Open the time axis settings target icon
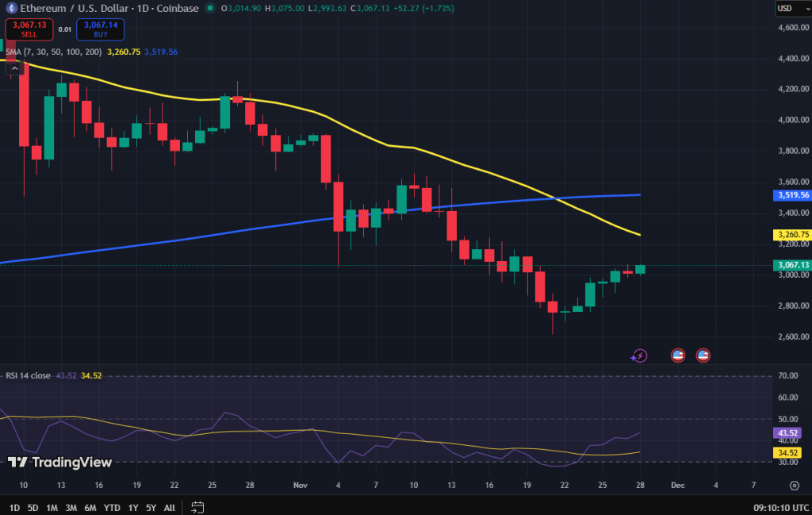 tap(794, 486)
